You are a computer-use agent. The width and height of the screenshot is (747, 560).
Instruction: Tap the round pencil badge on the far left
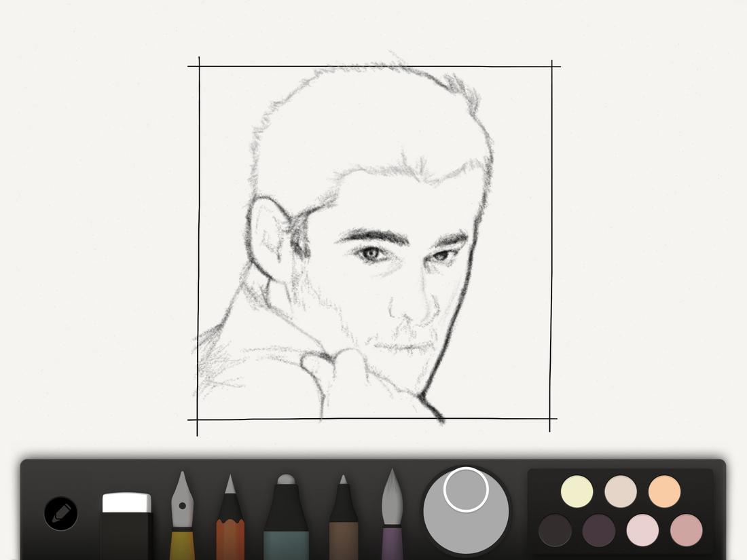point(60,514)
